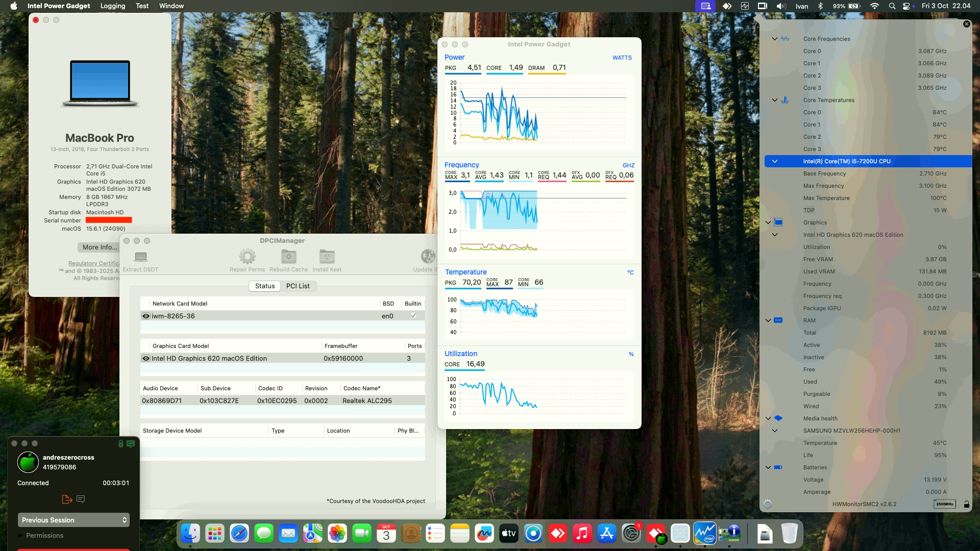Open the Finder icon in Dock
The height and width of the screenshot is (551, 980).
(190, 534)
